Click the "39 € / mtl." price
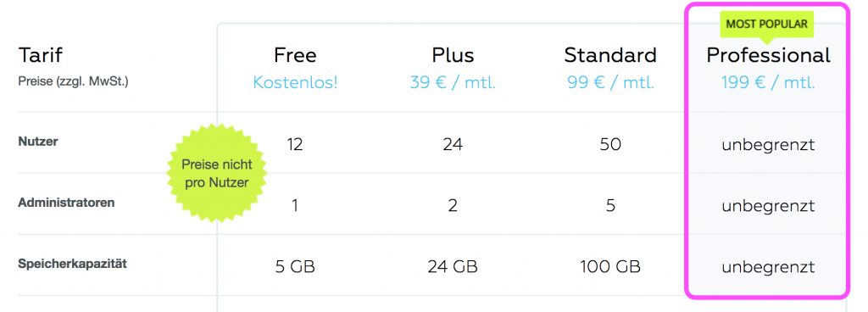Viewport: 868px width, 312px height. (x=453, y=83)
